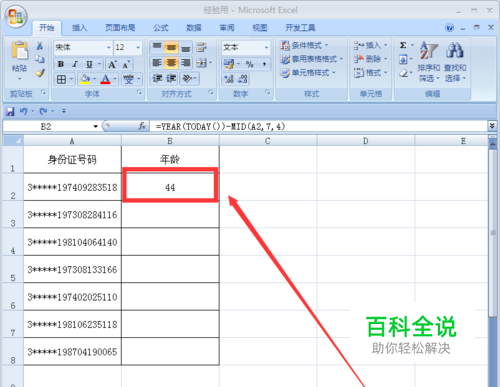Click 格式 in cells group
The width and height of the screenshot is (500, 387).
tap(370, 73)
